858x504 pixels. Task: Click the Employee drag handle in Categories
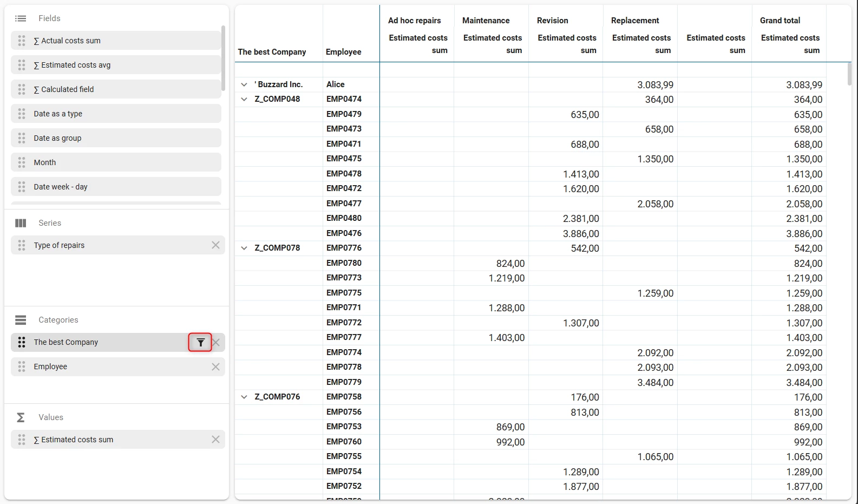[22, 366]
